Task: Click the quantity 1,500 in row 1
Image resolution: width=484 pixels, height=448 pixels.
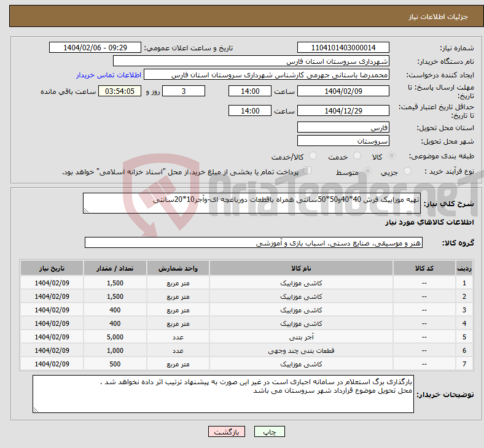Action: (115, 283)
